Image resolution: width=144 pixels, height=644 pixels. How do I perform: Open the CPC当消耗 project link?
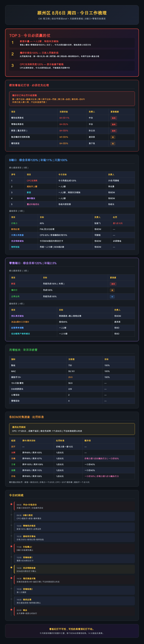click(x=32, y=181)
